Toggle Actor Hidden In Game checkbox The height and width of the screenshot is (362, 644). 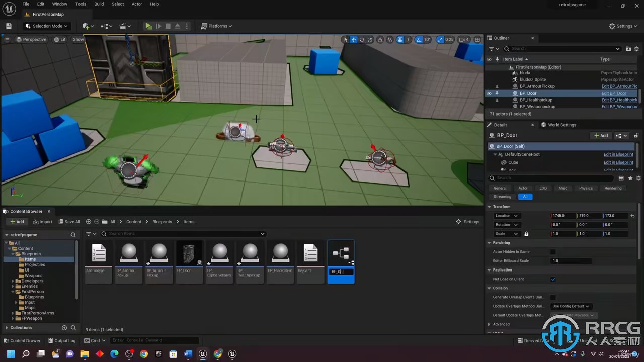pos(553,252)
